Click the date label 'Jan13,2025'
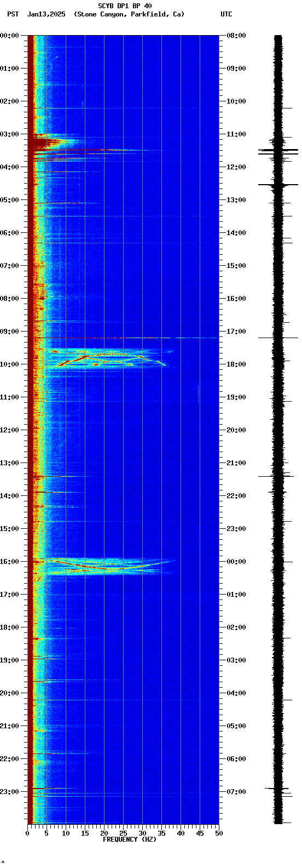This screenshot has height=868, width=302. point(46,14)
